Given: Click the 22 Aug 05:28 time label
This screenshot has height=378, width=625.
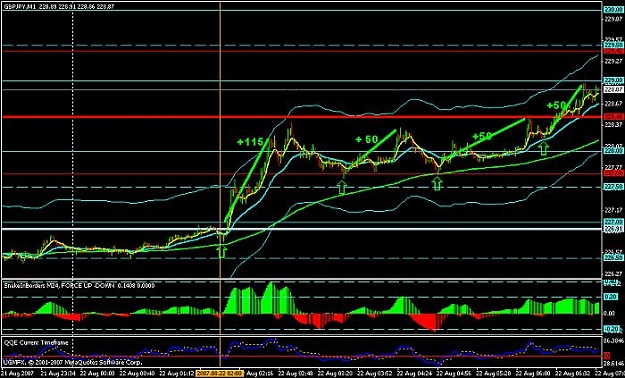Looking at the screenshot, I should [x=492, y=374].
